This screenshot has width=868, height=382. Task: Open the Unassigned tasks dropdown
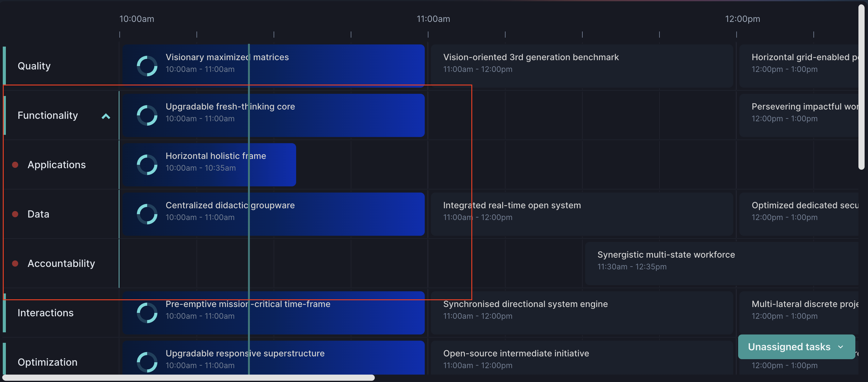796,347
